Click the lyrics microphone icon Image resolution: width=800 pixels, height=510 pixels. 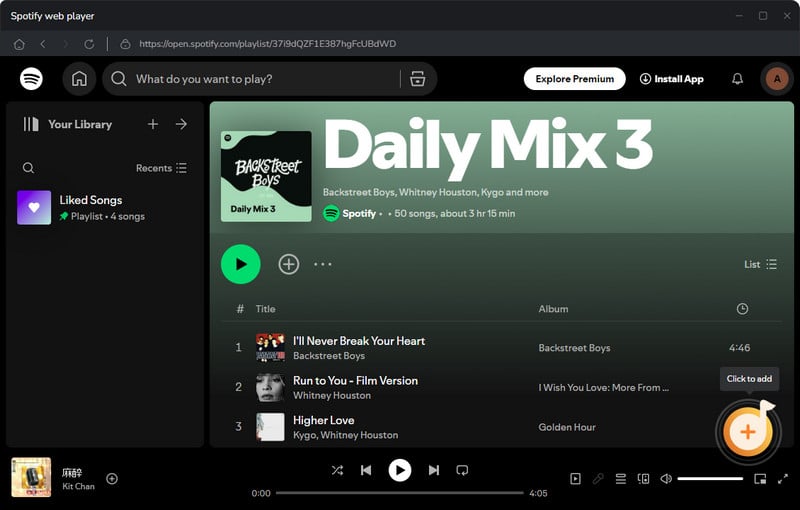coord(598,479)
